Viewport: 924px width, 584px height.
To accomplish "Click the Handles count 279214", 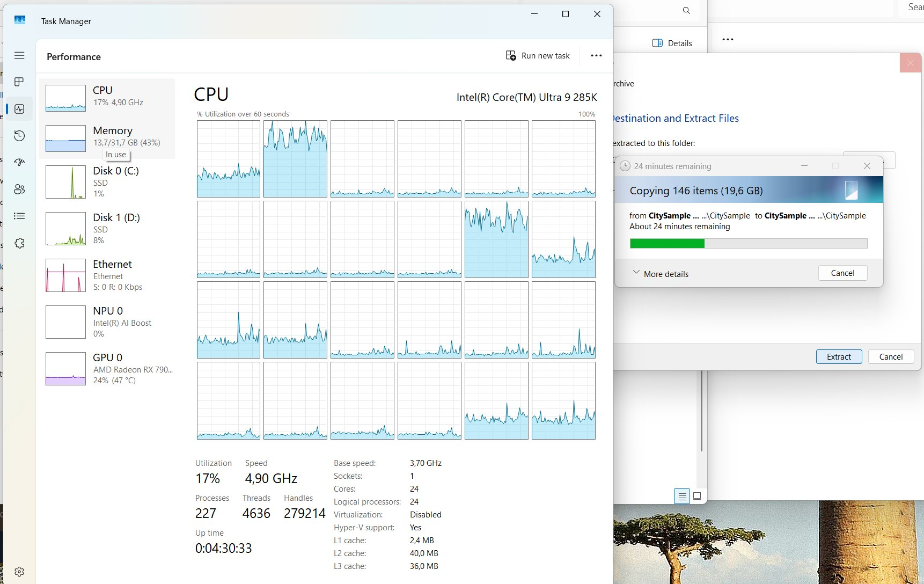I will click(x=305, y=513).
